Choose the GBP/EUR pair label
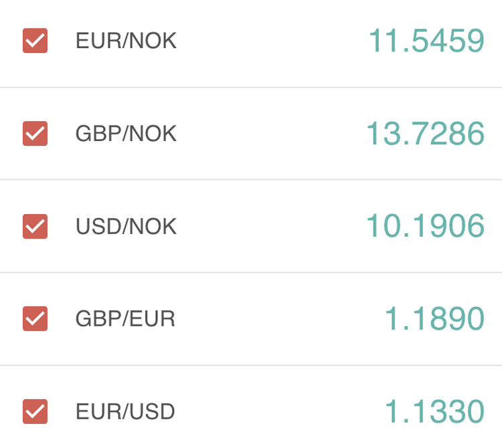The image size is (502, 448). (125, 319)
